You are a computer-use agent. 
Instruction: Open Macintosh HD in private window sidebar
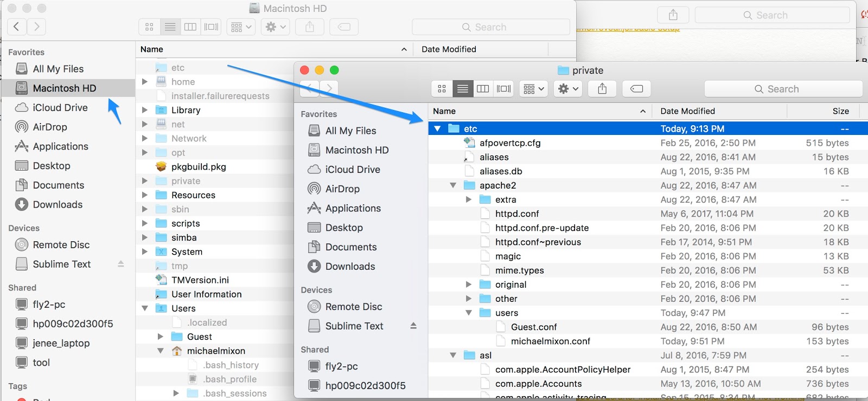(357, 150)
